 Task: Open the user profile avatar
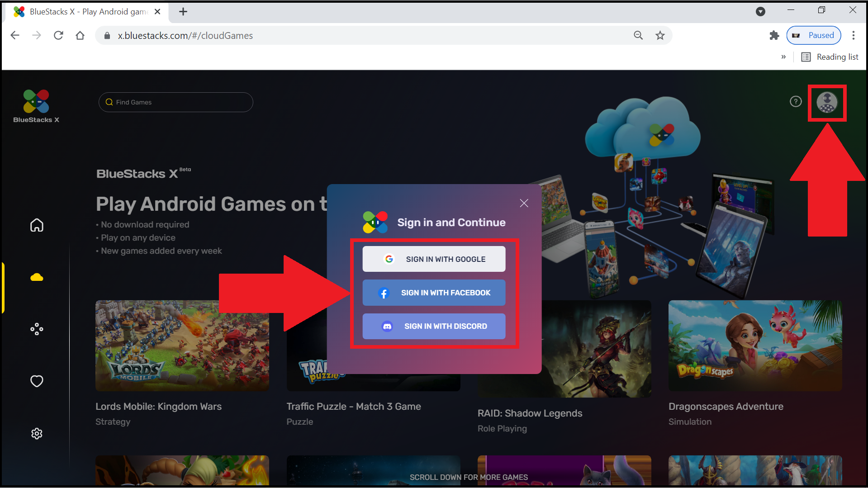826,103
